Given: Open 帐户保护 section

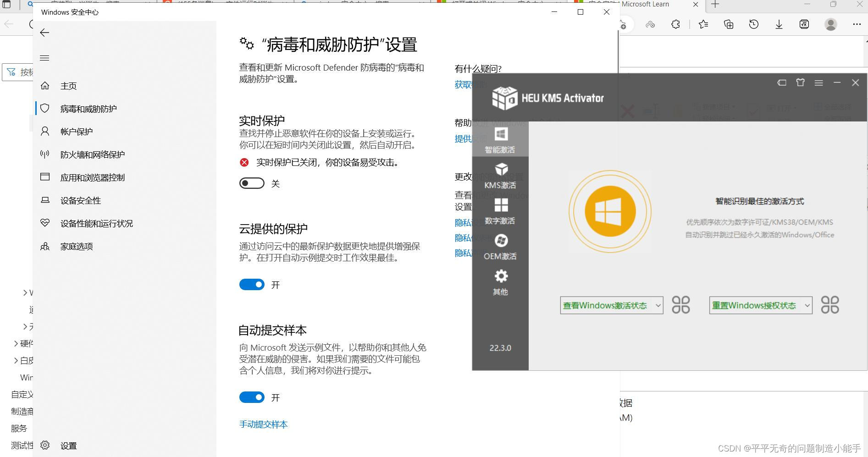Looking at the screenshot, I should pyautogui.click(x=77, y=132).
